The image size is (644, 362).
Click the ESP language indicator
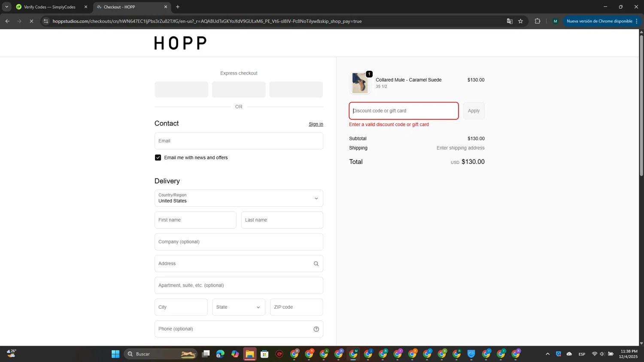coord(582,354)
